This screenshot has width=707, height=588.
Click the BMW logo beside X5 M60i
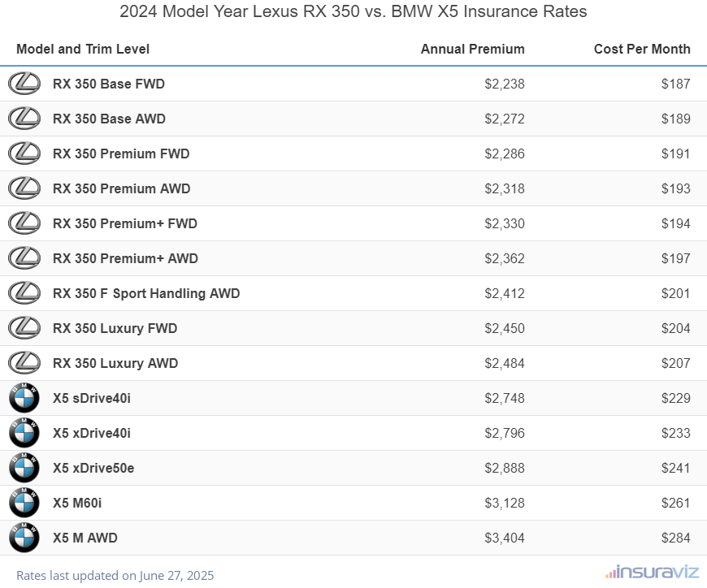(x=24, y=503)
